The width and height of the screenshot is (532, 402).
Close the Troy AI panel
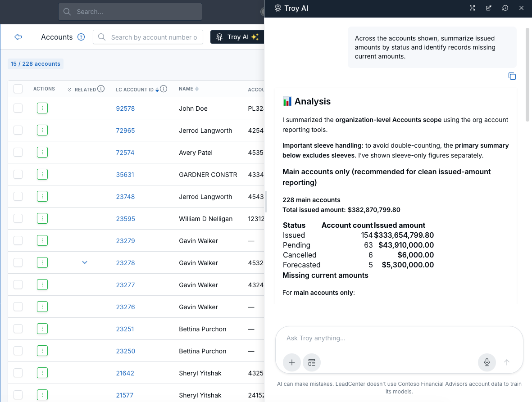pyautogui.click(x=522, y=8)
